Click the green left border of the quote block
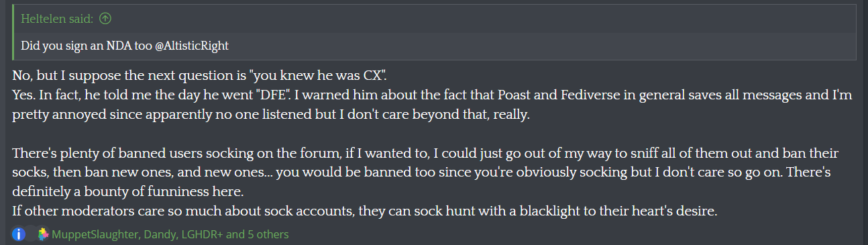The height and width of the screenshot is (245, 868). [13, 32]
